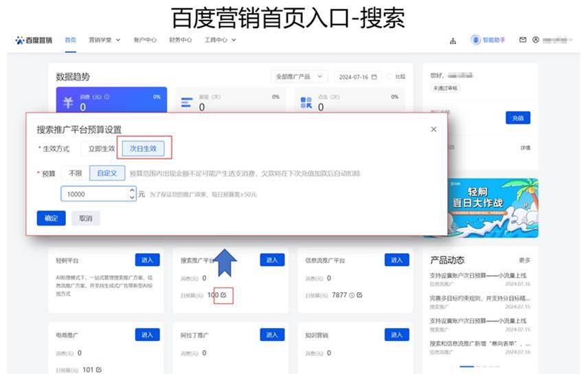Image resolution: width=588 pixels, height=374 pixels.
Task: Click the 取消 cancel button
Action: point(85,218)
